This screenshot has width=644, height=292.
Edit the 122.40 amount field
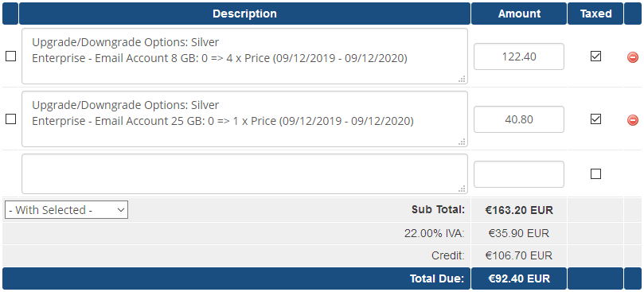(x=519, y=56)
